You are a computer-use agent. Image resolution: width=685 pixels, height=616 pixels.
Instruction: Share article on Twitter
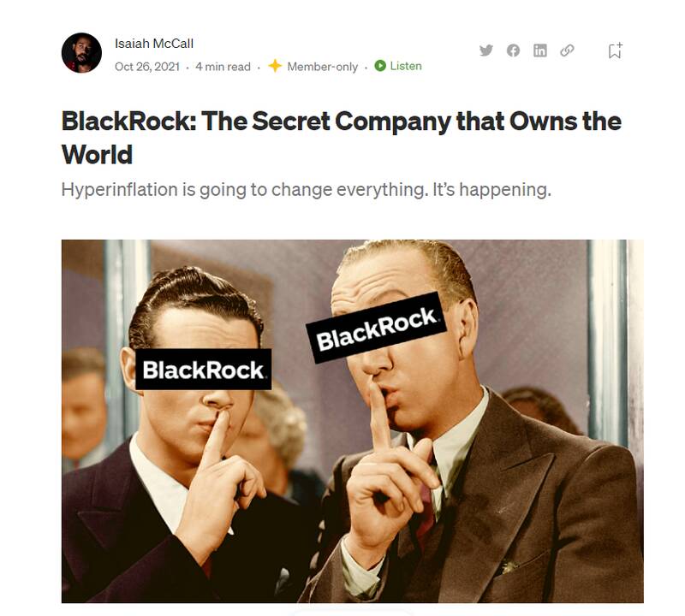point(485,50)
